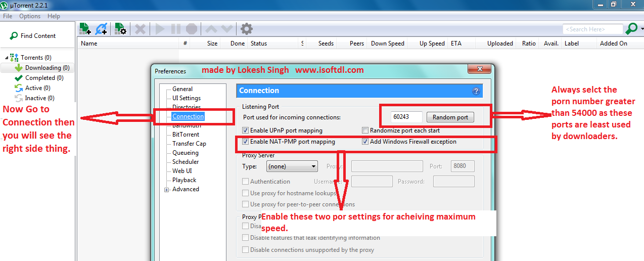Click the Search Here input field
This screenshot has width=644, height=261.
click(592, 29)
